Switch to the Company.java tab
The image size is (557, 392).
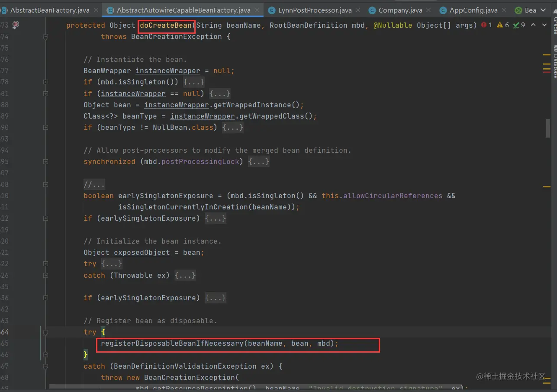point(399,10)
